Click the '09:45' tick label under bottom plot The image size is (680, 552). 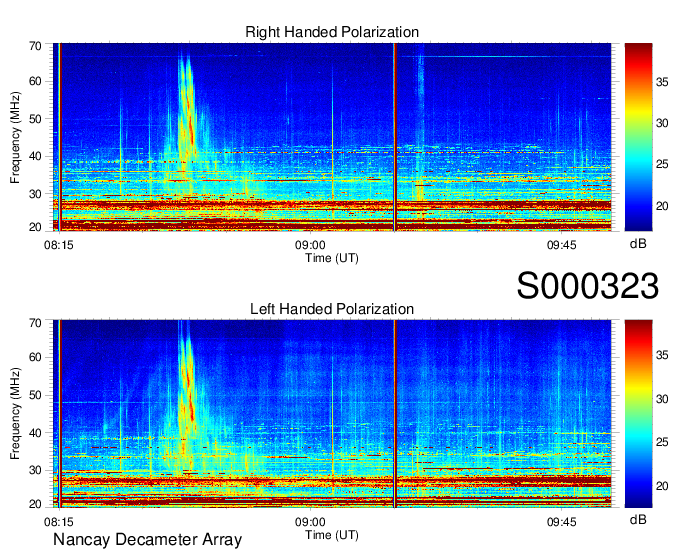[562, 522]
